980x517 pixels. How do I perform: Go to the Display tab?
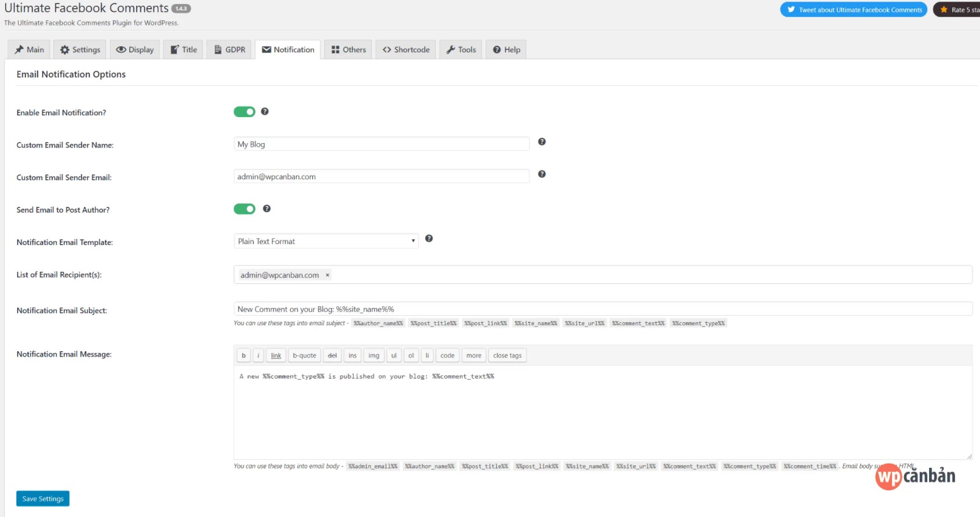[135, 50]
